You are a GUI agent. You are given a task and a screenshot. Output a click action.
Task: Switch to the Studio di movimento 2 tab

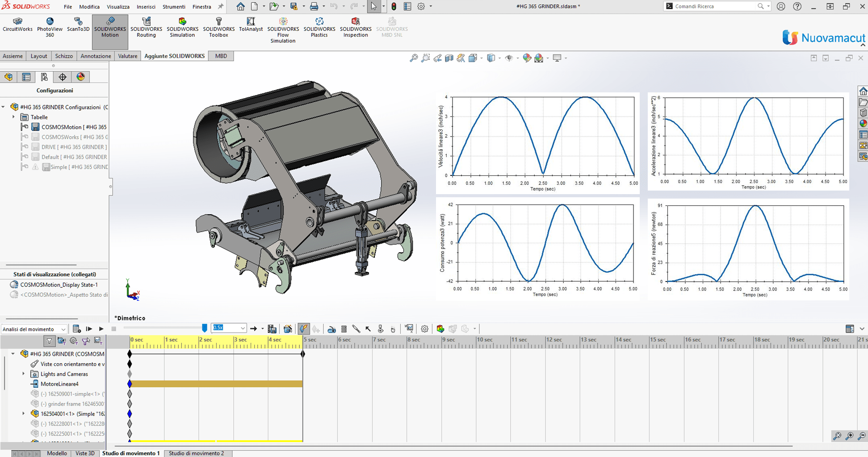click(198, 453)
